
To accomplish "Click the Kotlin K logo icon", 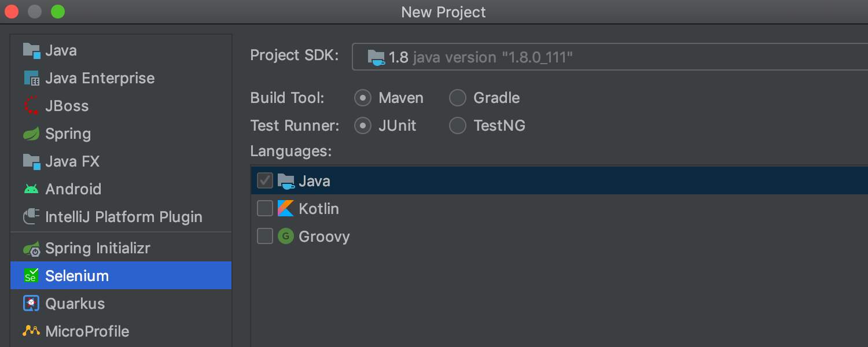I will [286, 209].
